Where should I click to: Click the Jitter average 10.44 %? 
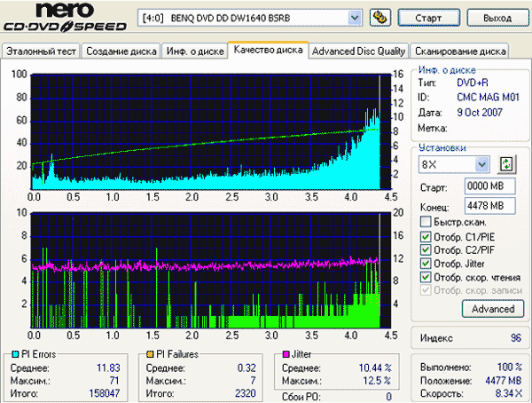pos(375,368)
